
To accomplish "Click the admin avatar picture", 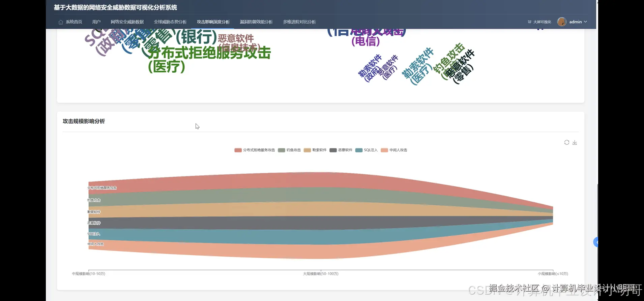I will point(561,22).
